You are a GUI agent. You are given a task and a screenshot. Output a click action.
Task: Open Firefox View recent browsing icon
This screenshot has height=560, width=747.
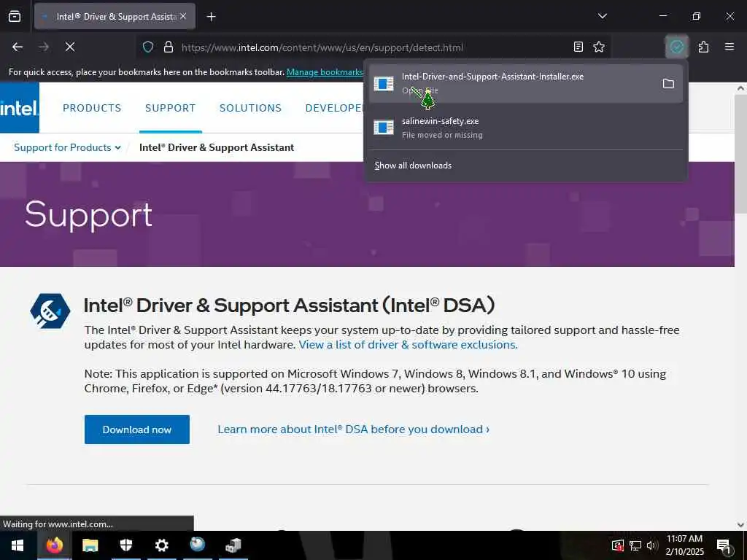(x=15, y=17)
